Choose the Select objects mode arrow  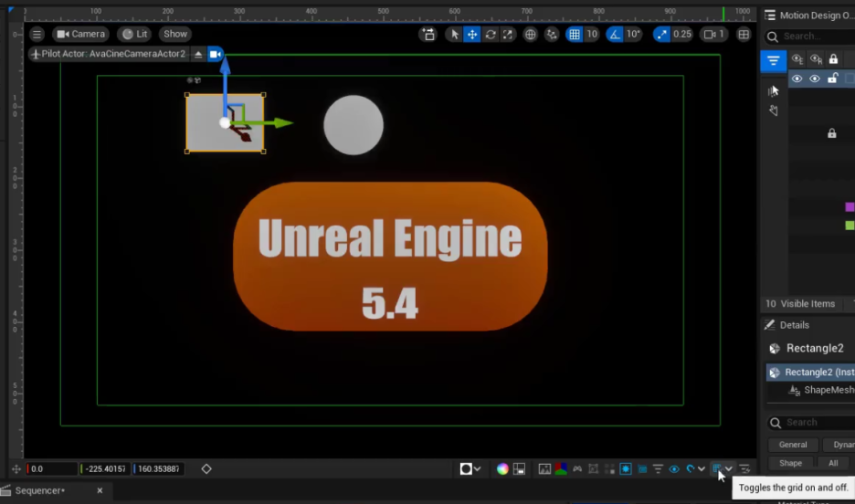click(454, 35)
